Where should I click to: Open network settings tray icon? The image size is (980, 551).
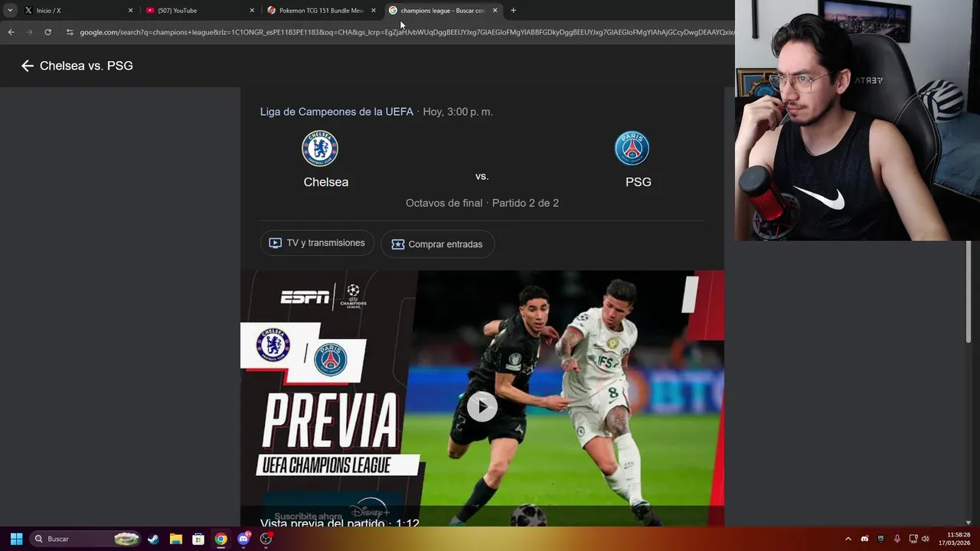(913, 539)
